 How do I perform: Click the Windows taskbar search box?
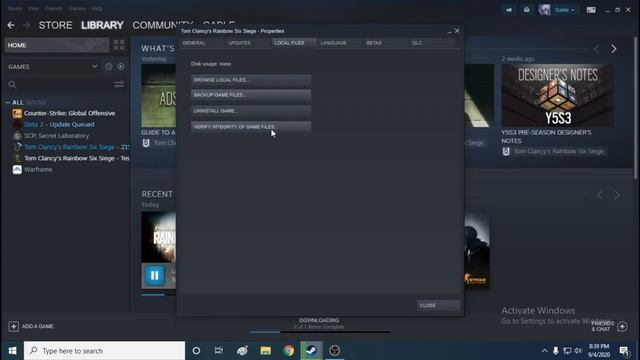click(x=104, y=351)
